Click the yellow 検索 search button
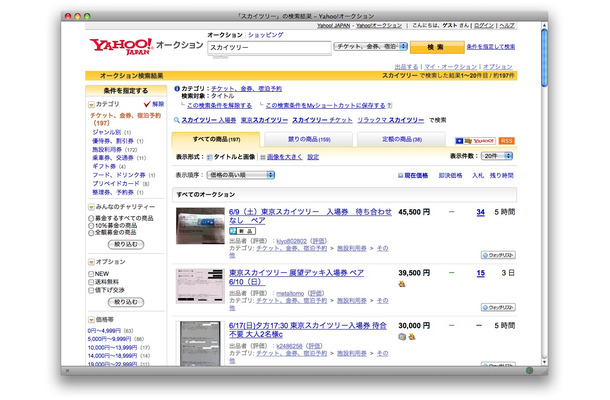The image size is (610, 400). pyautogui.click(x=437, y=47)
